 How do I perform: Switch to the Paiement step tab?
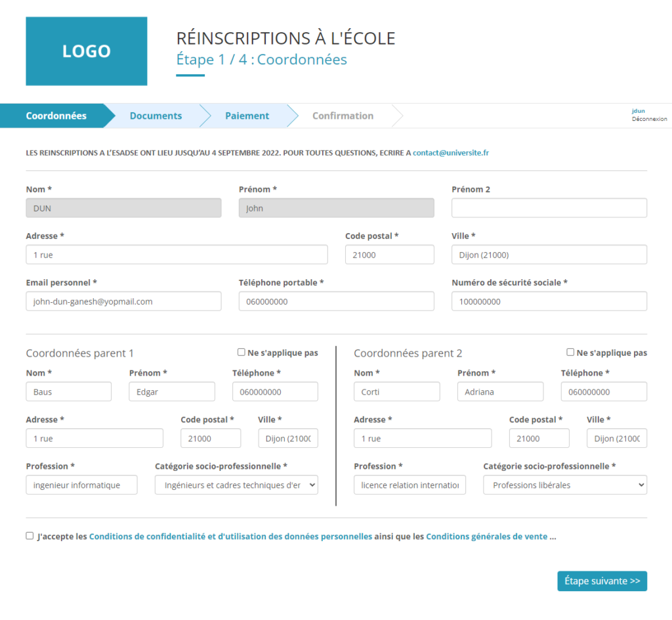(x=247, y=116)
